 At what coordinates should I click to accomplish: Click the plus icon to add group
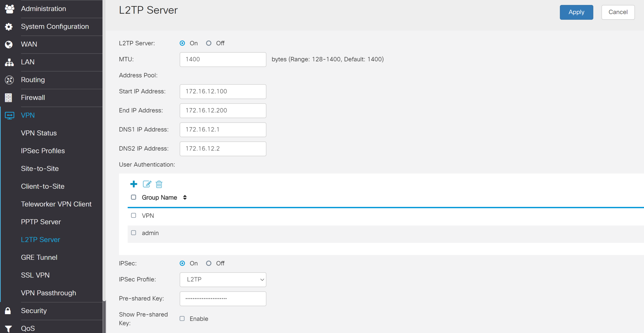[134, 184]
